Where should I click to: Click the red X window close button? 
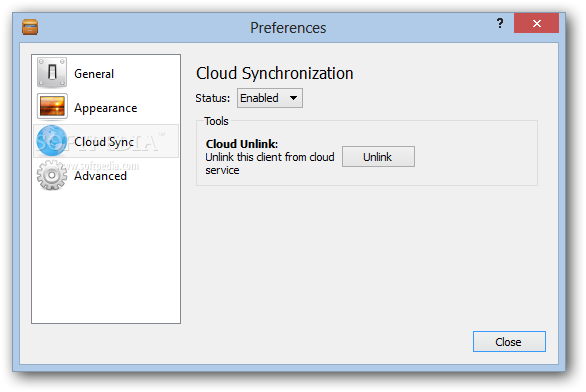[x=536, y=23]
